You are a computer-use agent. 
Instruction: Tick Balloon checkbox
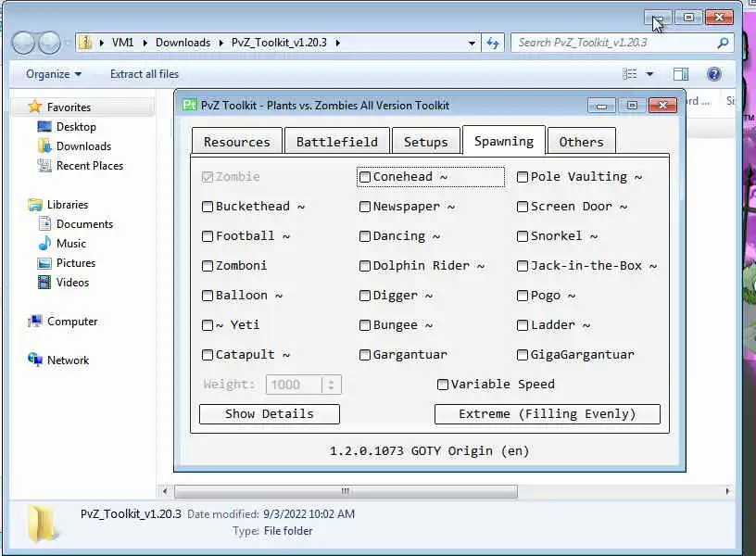[208, 296]
